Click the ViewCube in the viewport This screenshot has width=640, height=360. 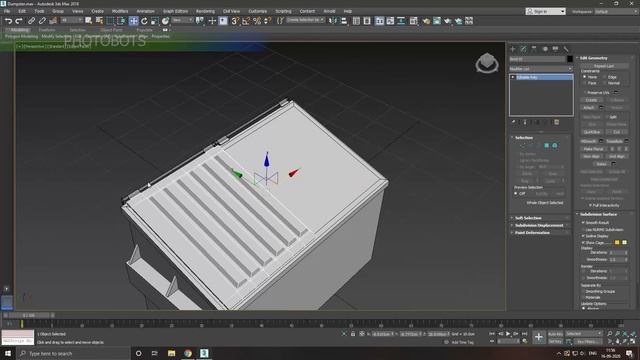click(x=487, y=63)
